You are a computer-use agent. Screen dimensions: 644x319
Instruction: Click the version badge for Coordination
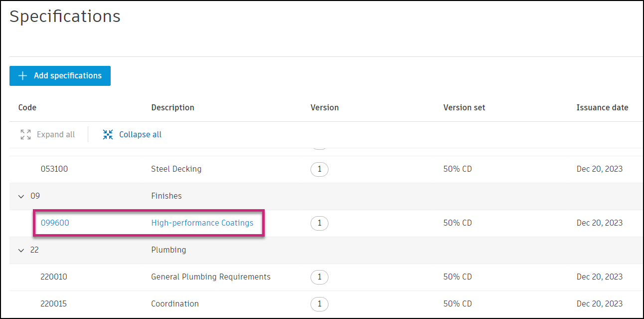319,304
